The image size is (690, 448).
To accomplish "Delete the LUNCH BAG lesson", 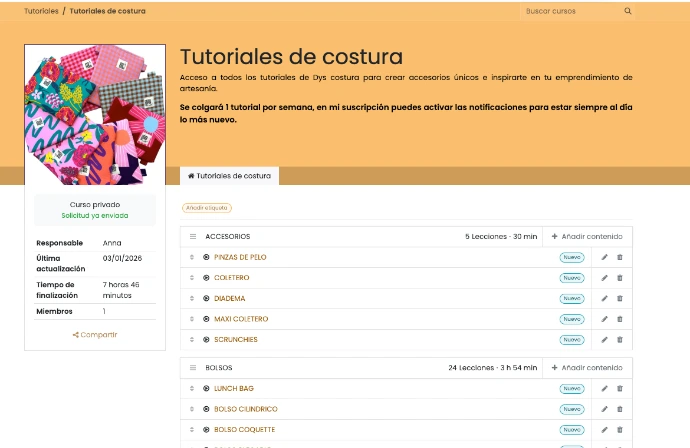I will point(619,388).
